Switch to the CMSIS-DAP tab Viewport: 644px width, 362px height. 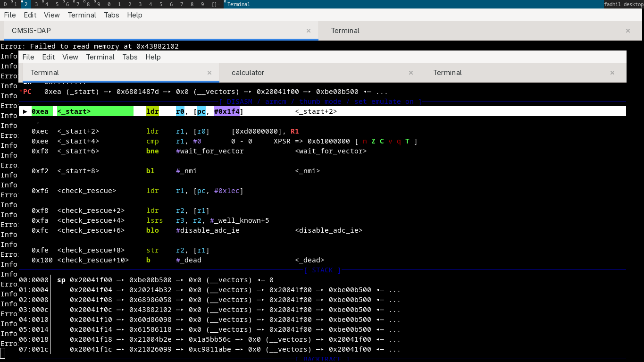point(31,31)
